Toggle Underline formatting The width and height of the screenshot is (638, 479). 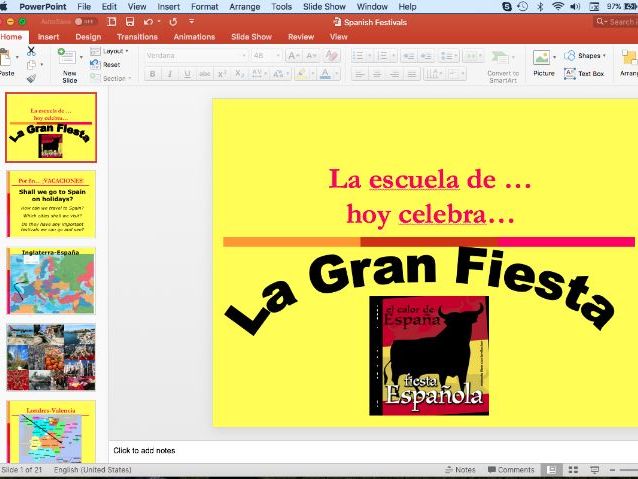point(187,74)
